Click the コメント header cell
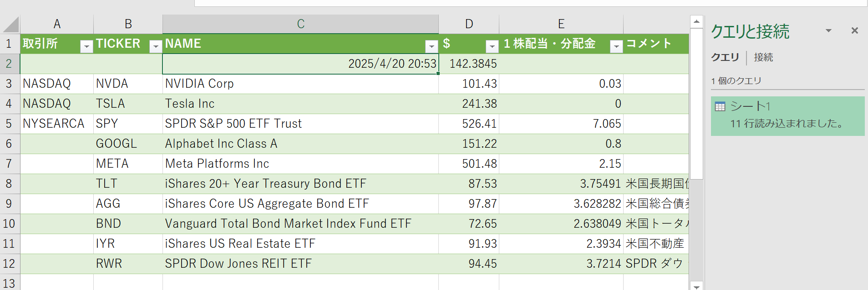 (656, 44)
